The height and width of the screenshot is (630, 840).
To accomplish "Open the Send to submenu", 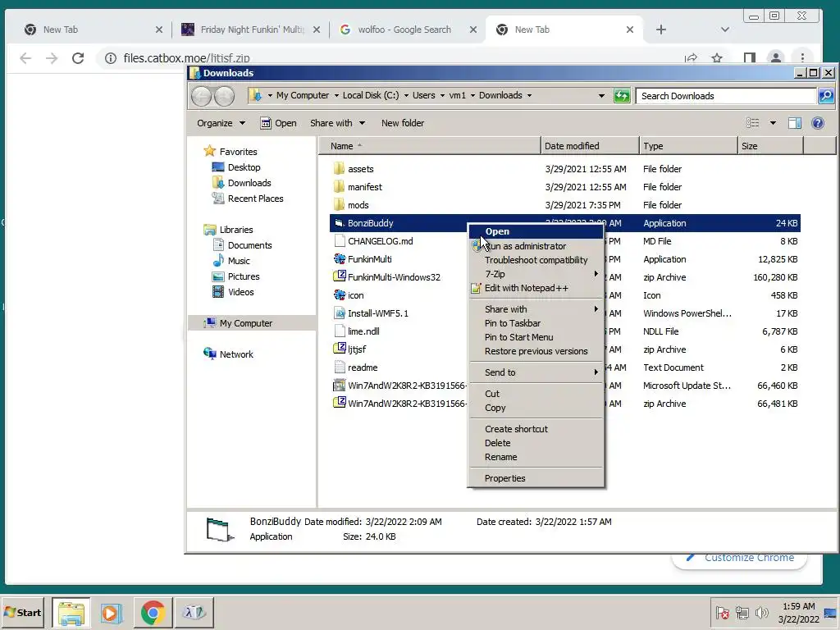I will pos(536,372).
